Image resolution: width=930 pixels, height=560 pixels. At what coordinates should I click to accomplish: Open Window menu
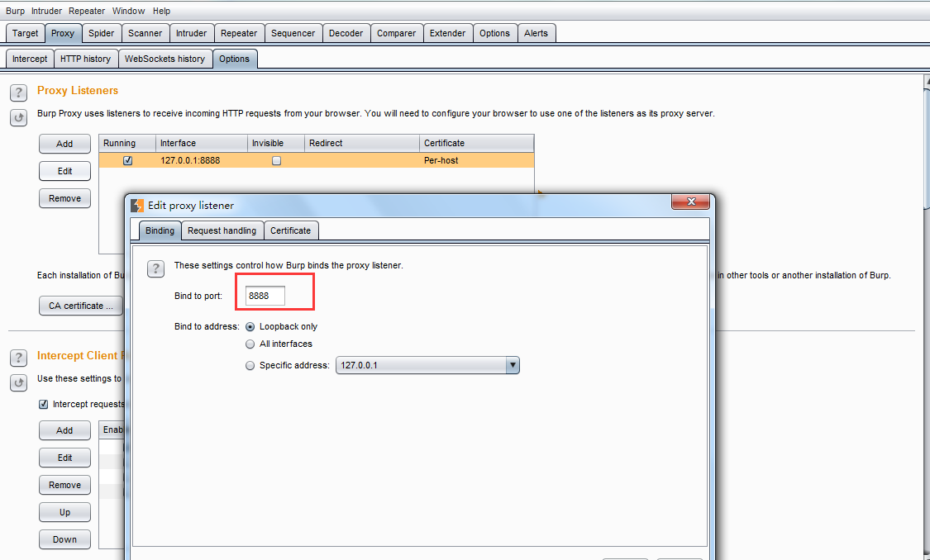tap(129, 11)
